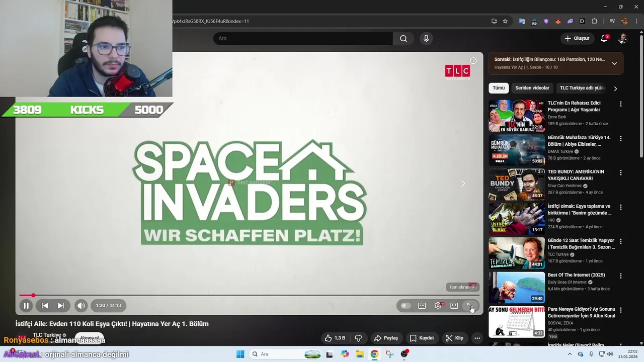Click the search magnifier button
The image size is (644, 362).
[x=404, y=39]
